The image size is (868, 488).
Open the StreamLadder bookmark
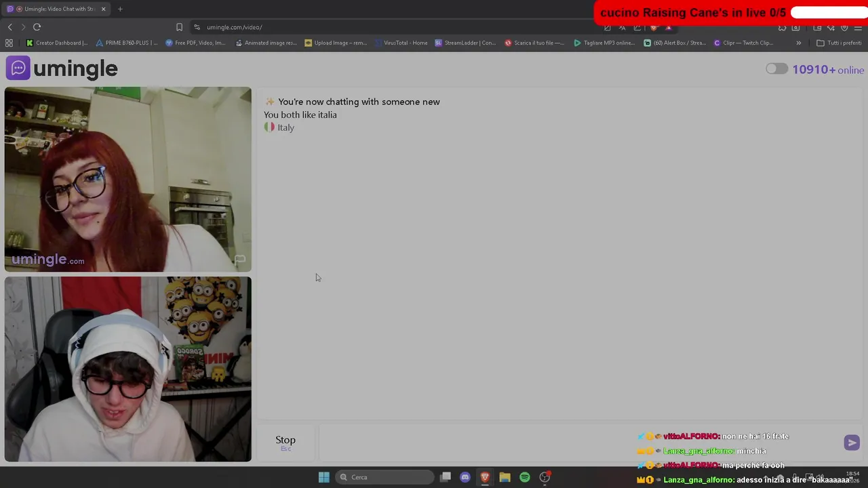coord(465,43)
